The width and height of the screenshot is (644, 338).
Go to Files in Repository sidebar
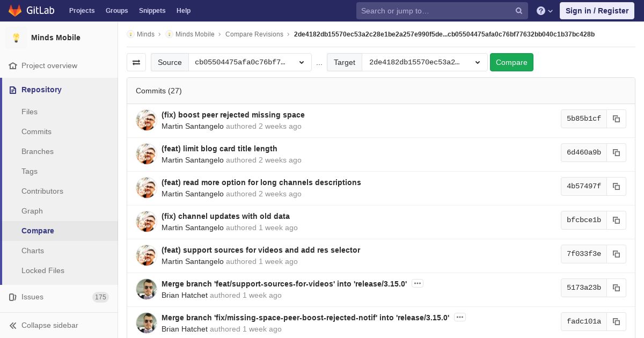pos(30,112)
